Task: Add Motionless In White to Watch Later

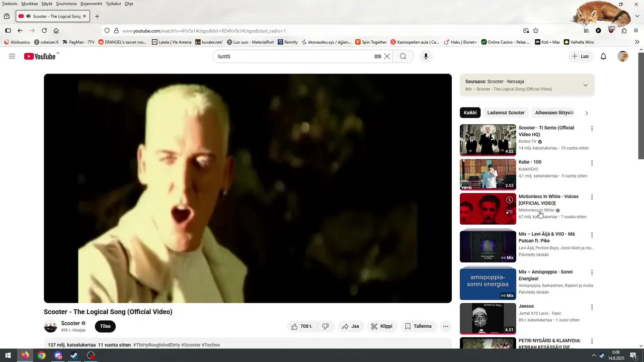Action: [x=509, y=200]
